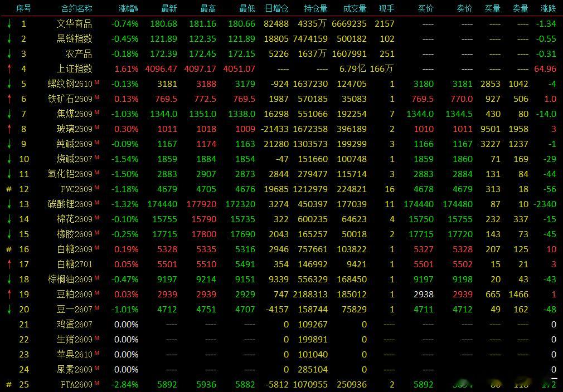Image resolution: width=563 pixels, height=392 pixels.
Task: Click the M badge beside 螺纹钢2610
Action: 96,82
